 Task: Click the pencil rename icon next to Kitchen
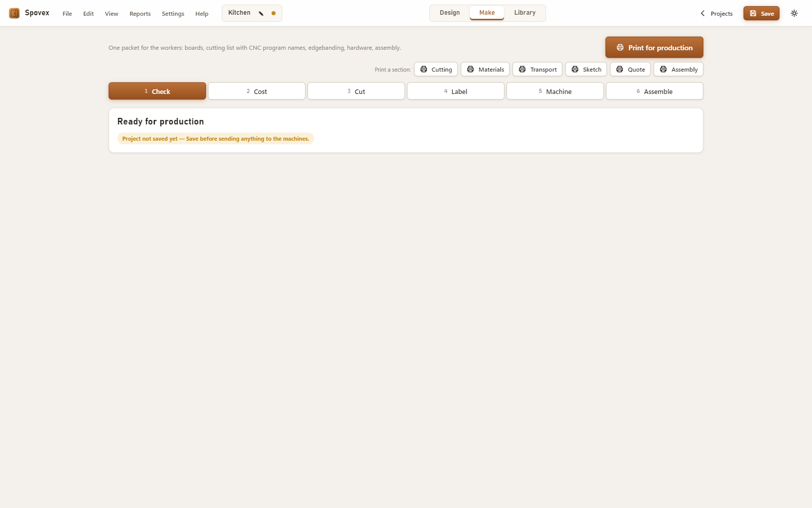point(261,13)
